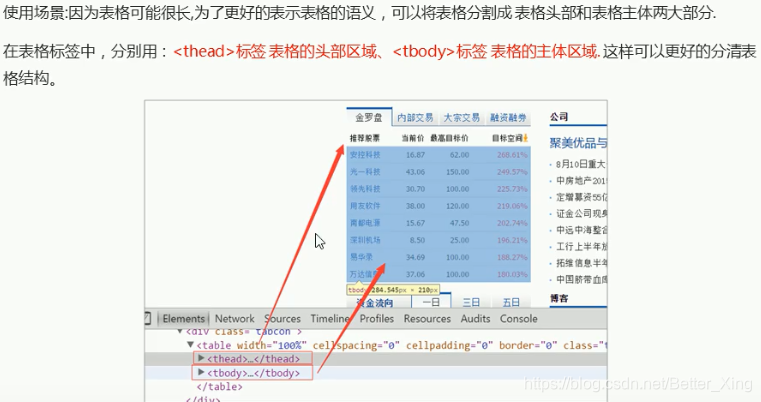Open the 聚美优品 headline link
761x402 pixels.
tap(578, 143)
